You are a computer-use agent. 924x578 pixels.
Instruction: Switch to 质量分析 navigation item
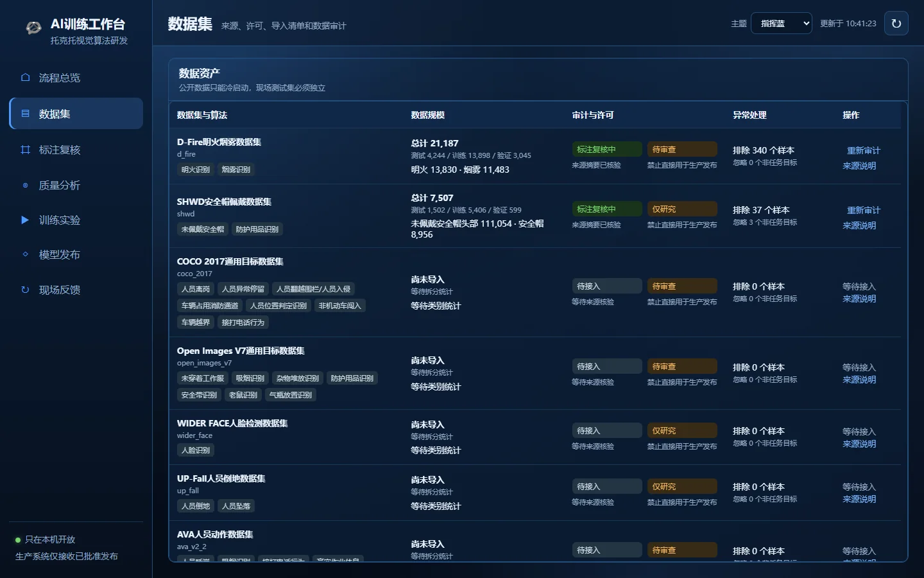coord(76,185)
